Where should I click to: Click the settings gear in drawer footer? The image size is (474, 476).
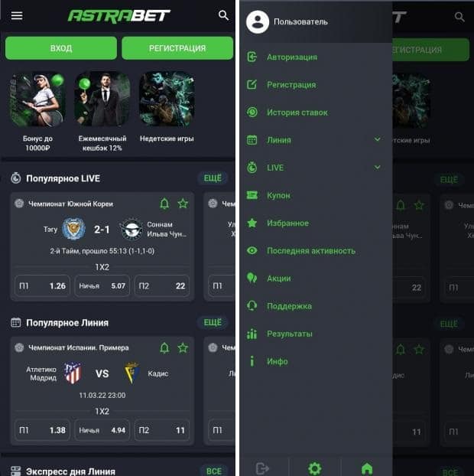[315, 468]
